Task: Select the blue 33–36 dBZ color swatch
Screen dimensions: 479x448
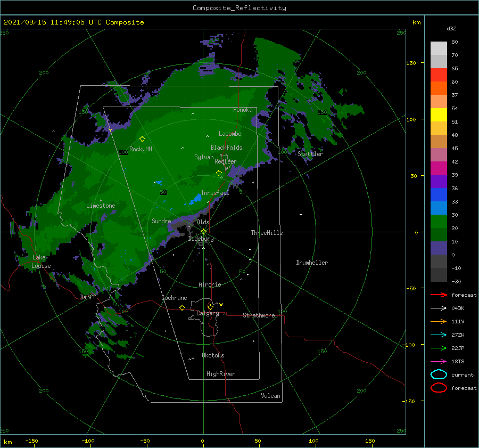Action: click(439, 195)
